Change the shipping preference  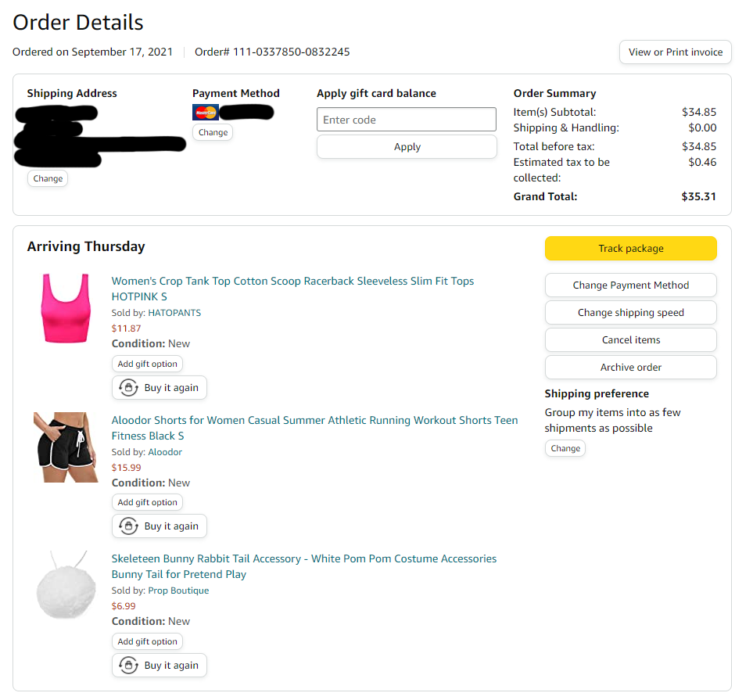point(565,449)
